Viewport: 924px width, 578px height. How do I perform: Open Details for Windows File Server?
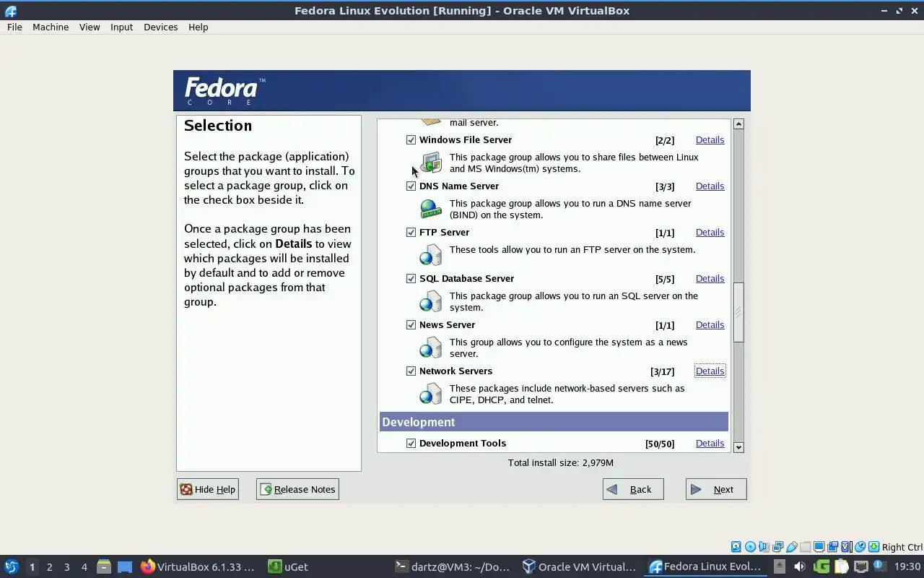pyautogui.click(x=710, y=139)
